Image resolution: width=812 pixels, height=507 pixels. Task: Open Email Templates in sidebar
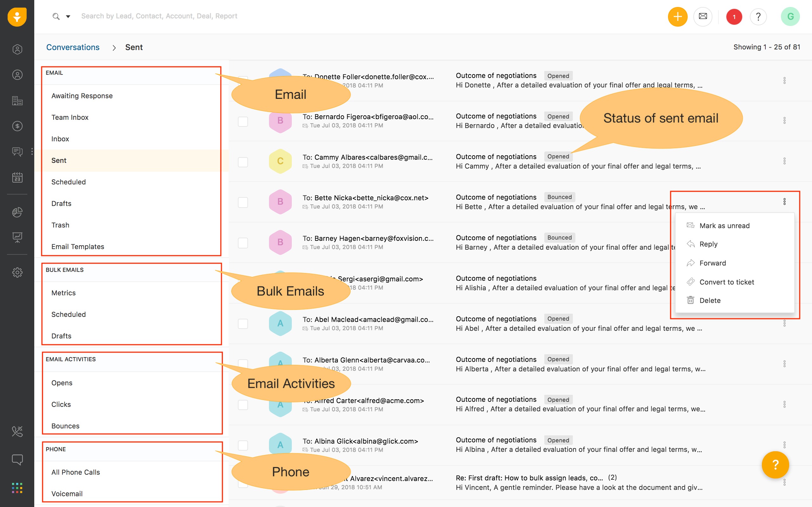pyautogui.click(x=77, y=247)
